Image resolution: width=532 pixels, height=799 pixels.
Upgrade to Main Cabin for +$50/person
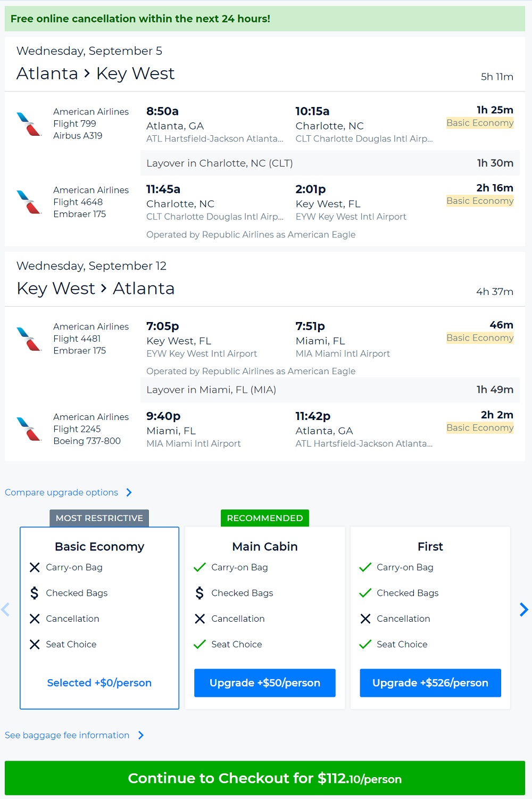coord(265,683)
